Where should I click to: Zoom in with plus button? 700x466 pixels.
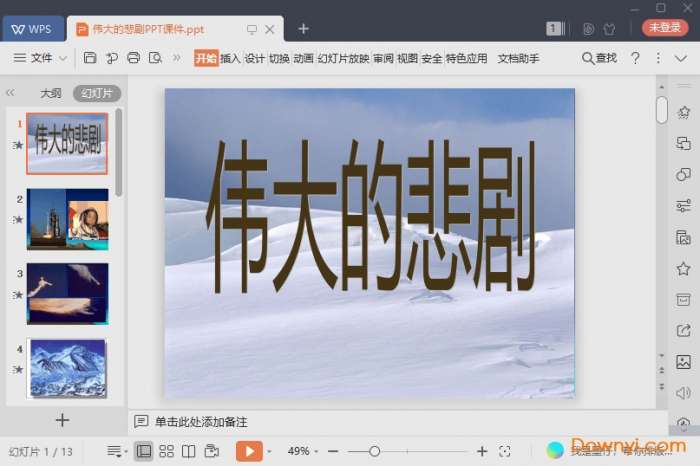pos(482,451)
